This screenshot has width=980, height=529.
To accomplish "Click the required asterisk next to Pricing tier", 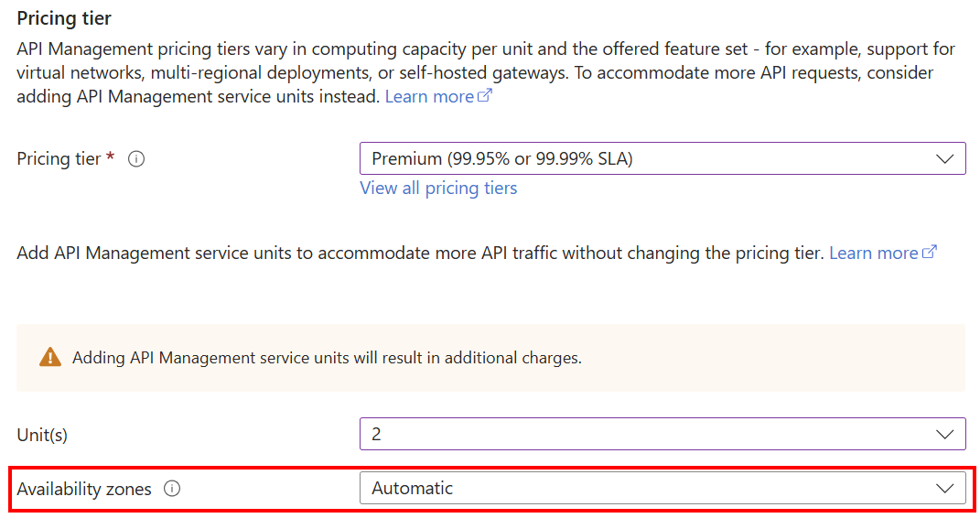I will (110, 158).
